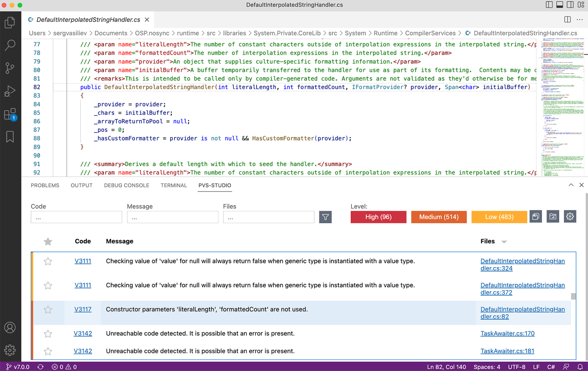
Task: Click 'Ln 82, Col 140' status entry
Action: point(446,366)
